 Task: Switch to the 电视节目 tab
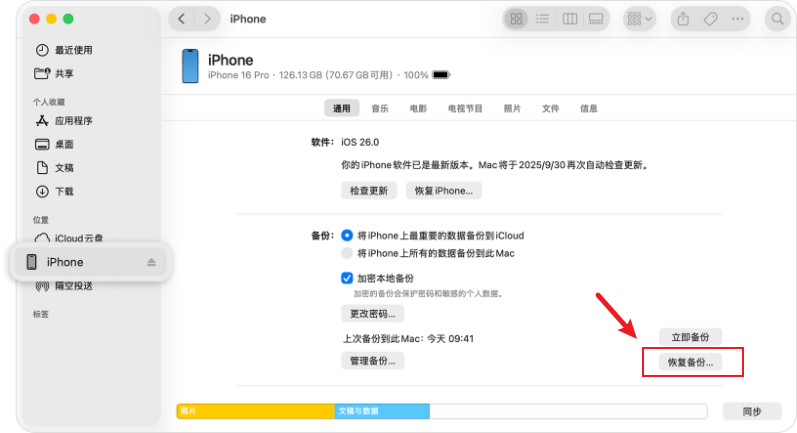tap(465, 108)
